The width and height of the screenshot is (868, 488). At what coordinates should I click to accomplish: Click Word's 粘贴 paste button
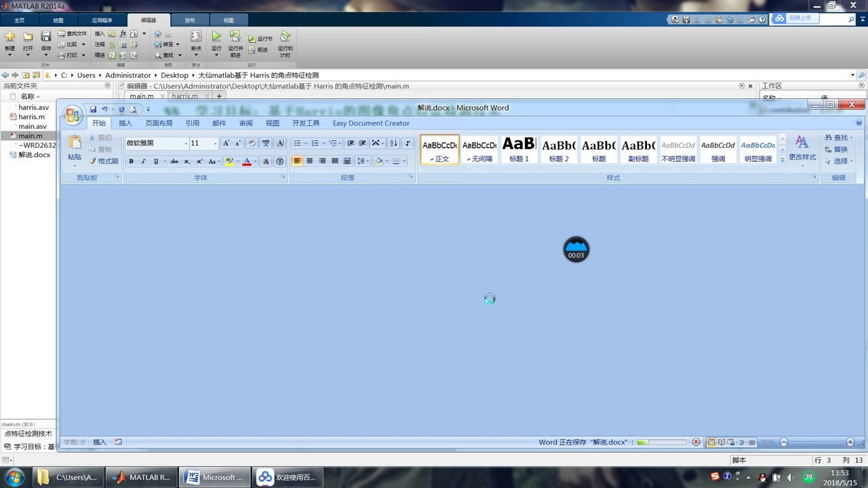tap(75, 150)
